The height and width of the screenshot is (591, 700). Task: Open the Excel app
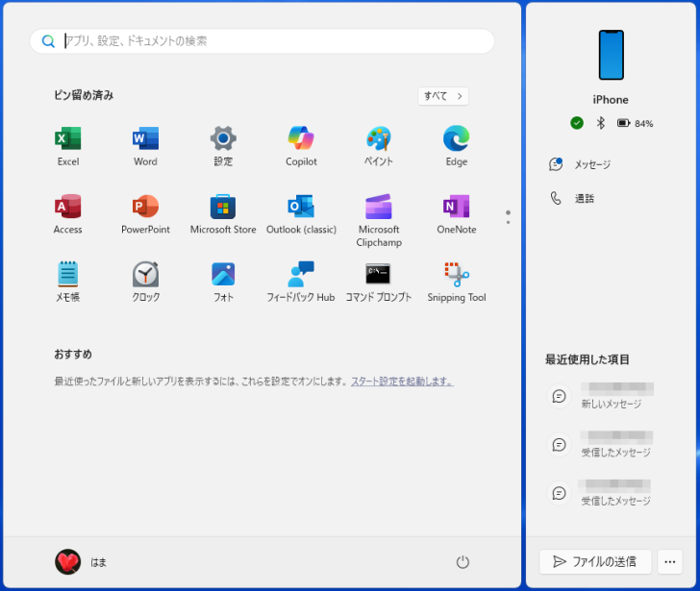(x=68, y=146)
